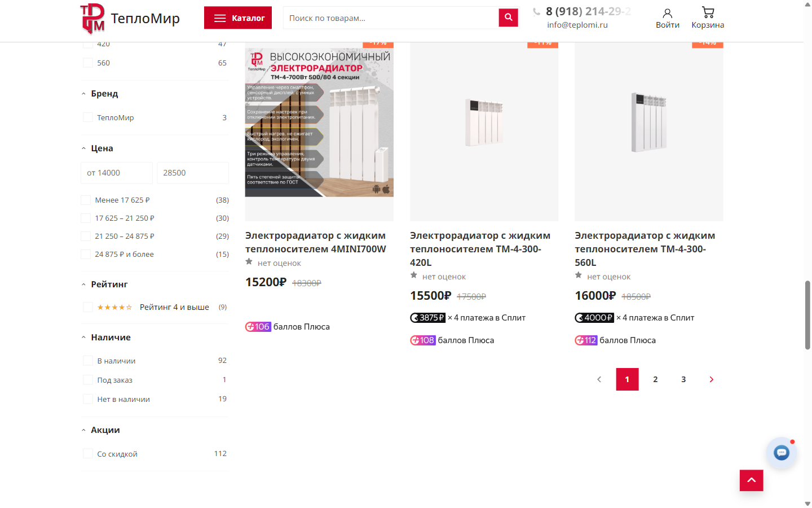Open the Каталог menu button
Screen dimensions: 812x508
point(238,18)
